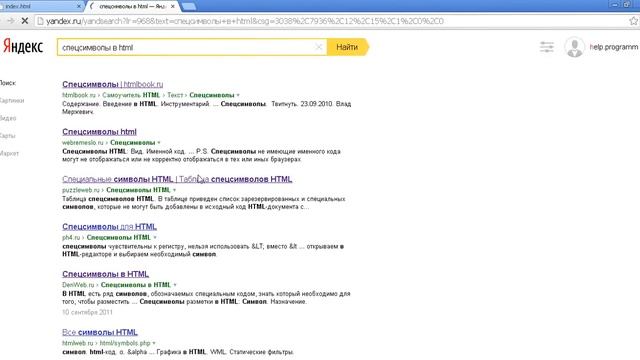Select the Карты section in sidebar

7,136
